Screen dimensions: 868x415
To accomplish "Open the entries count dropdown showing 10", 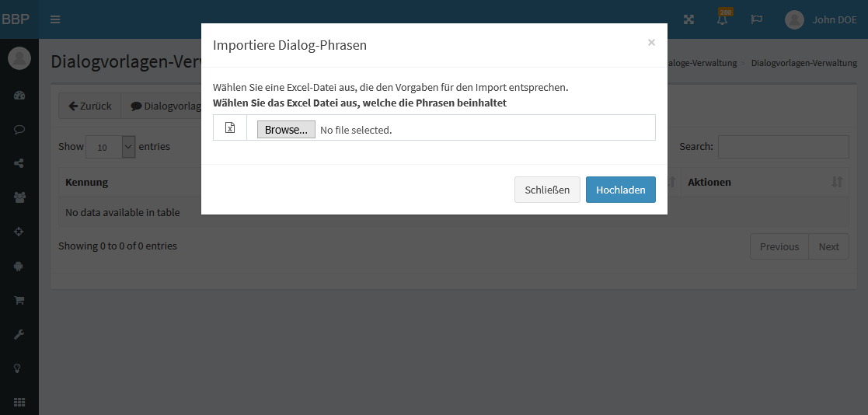I will click(110, 147).
